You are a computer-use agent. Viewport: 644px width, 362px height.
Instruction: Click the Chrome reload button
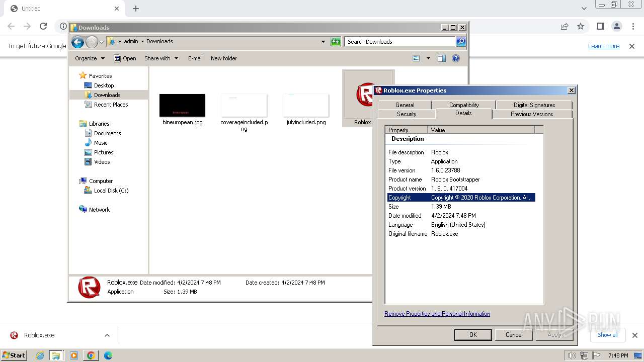pyautogui.click(x=43, y=26)
